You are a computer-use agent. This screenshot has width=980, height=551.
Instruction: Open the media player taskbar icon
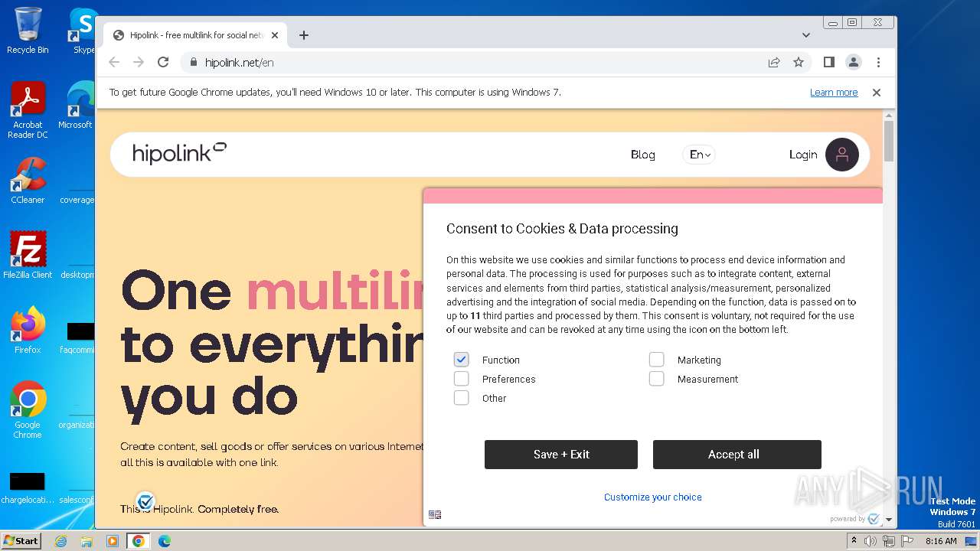pos(113,541)
